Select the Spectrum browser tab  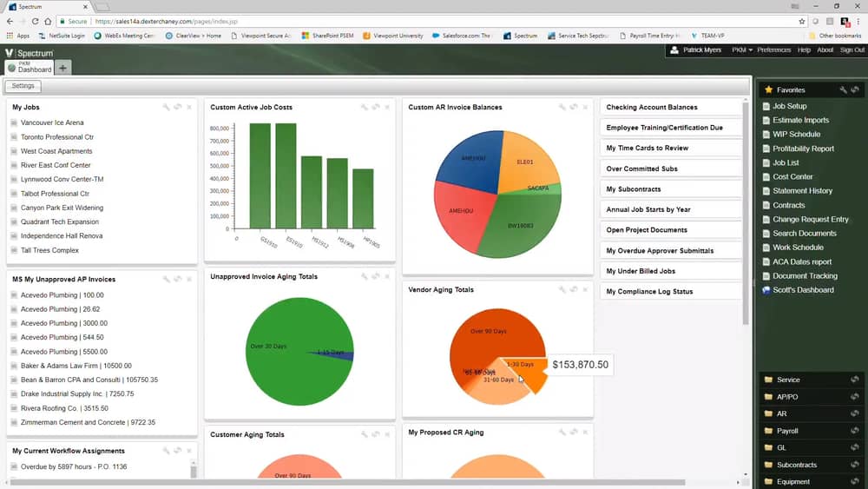coord(48,7)
